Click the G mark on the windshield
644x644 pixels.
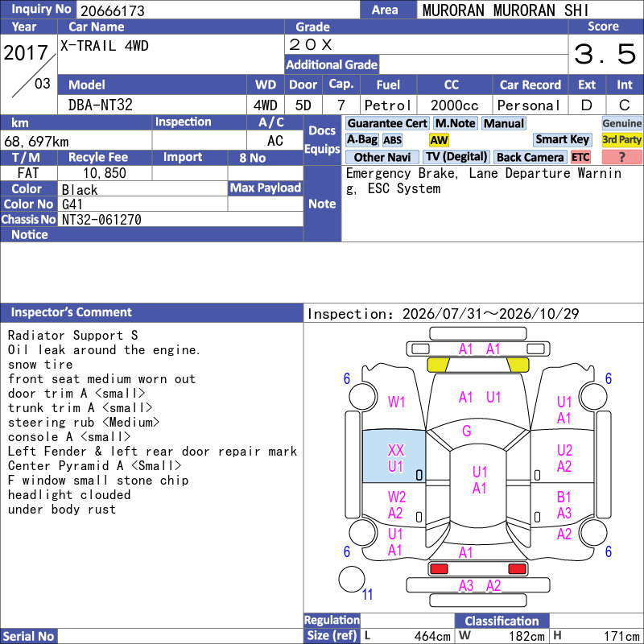[x=467, y=431]
